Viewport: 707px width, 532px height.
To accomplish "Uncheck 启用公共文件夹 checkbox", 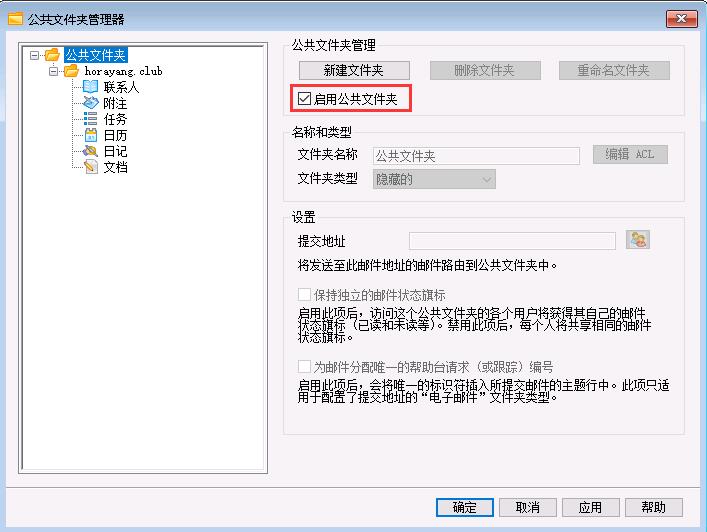I will click(x=304, y=98).
